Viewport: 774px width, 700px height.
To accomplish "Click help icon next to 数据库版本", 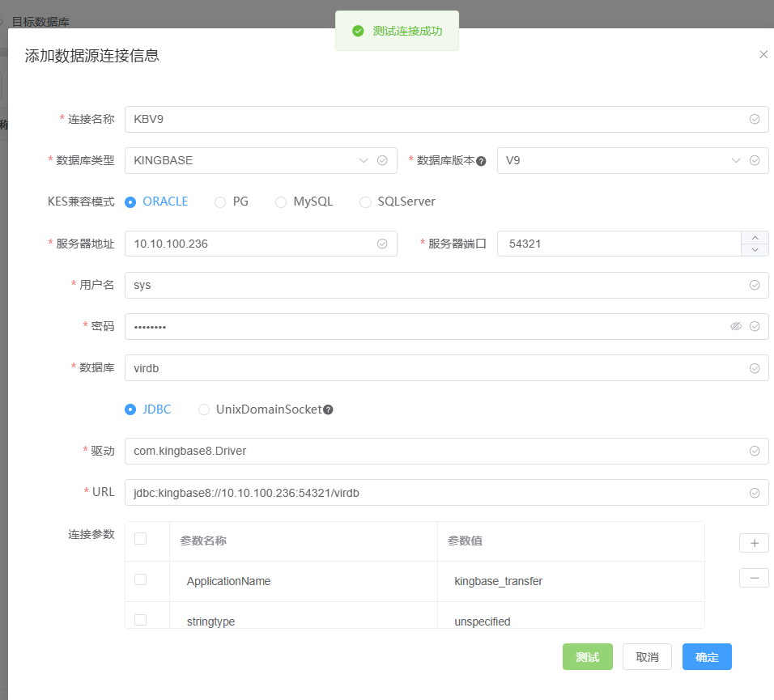I will pyautogui.click(x=481, y=161).
